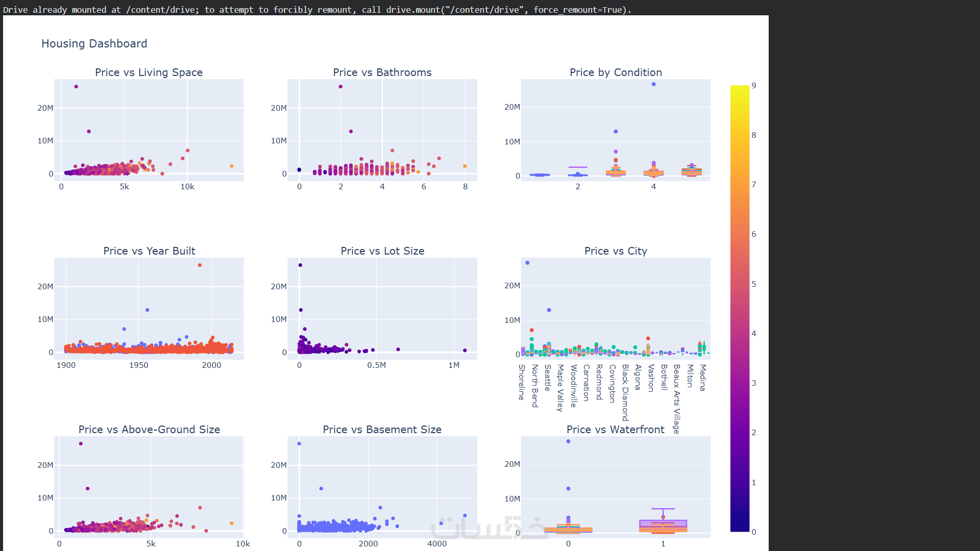
Task: Click the Price by Condition chart title
Action: coord(616,72)
